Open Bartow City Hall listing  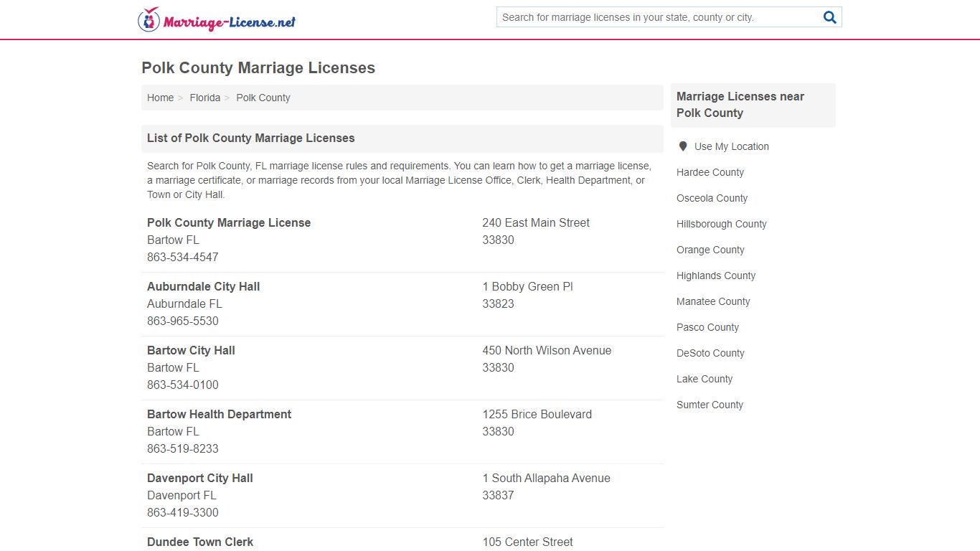point(191,350)
